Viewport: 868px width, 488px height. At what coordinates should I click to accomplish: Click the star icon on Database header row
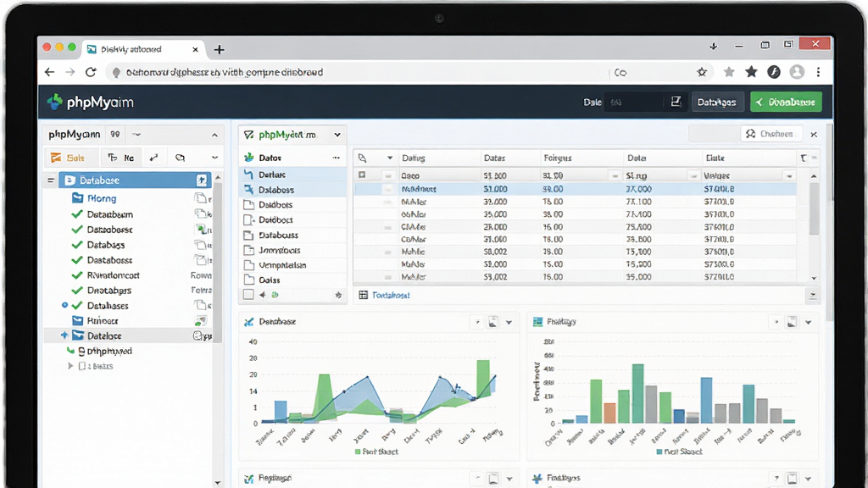pyautogui.click(x=202, y=180)
